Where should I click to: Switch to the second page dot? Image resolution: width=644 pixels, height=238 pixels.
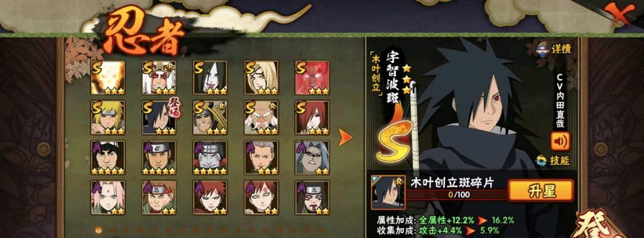coord(113,230)
